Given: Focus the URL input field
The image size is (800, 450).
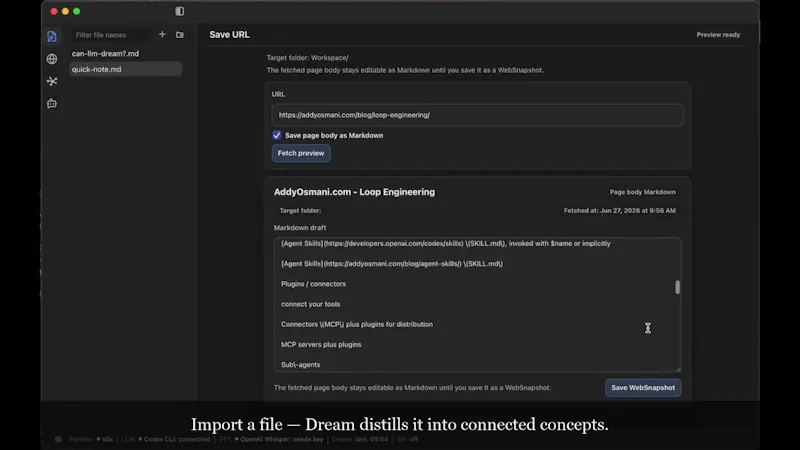Looking at the screenshot, I should pos(478,115).
